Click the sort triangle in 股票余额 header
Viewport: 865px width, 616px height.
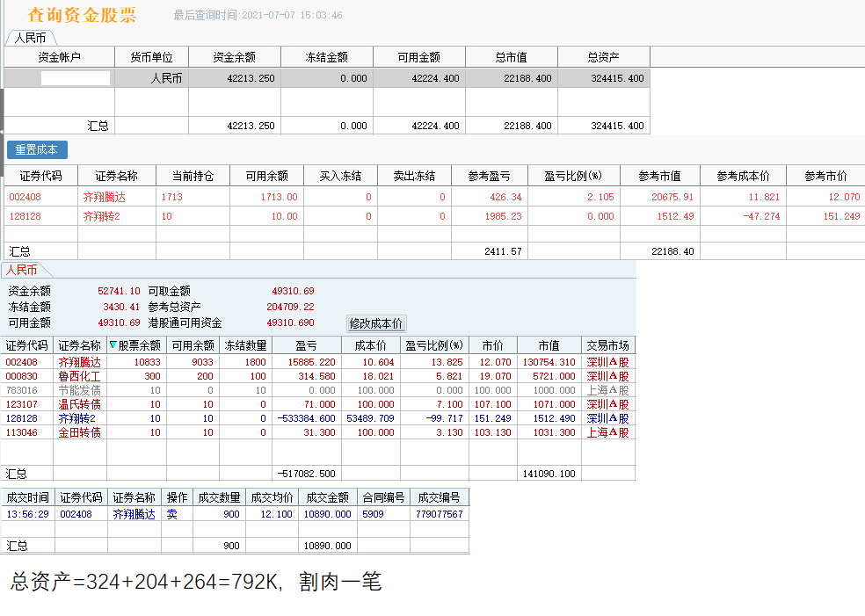coord(113,345)
